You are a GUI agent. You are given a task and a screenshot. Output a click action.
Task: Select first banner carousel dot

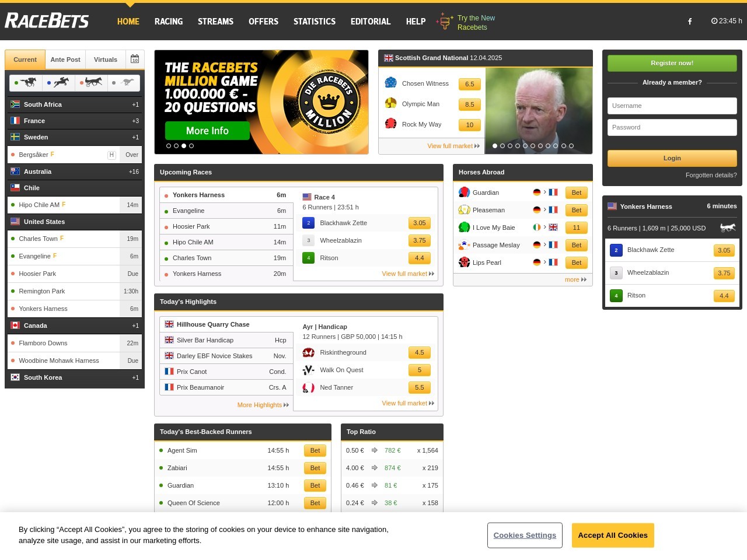[x=169, y=146]
